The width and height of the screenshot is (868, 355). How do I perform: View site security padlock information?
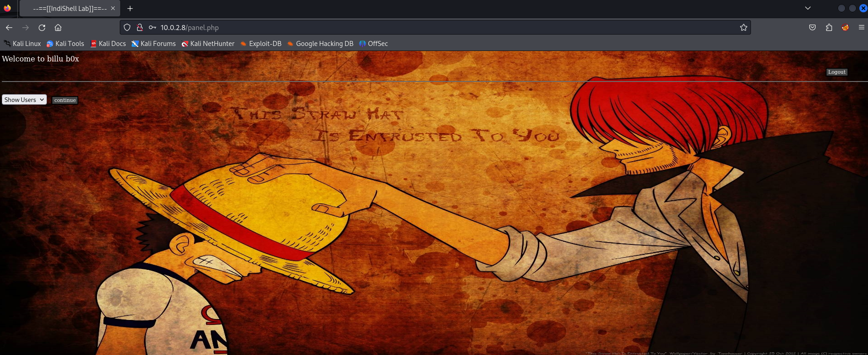[140, 27]
